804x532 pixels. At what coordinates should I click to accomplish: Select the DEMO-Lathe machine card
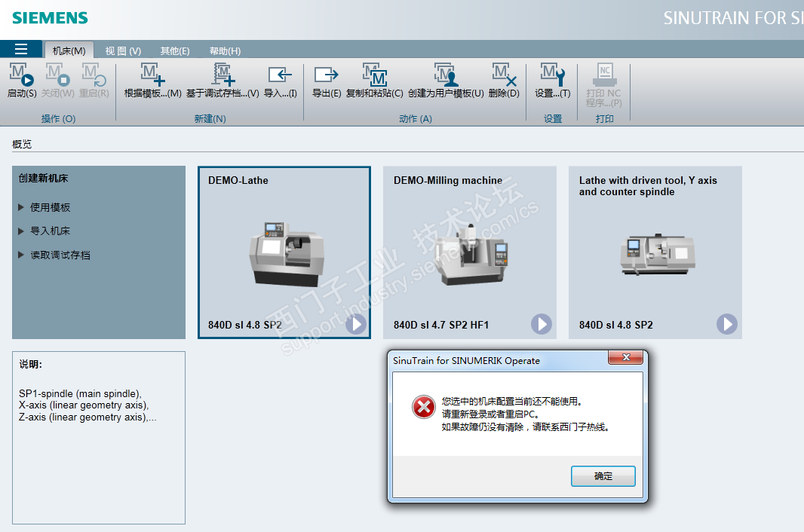(x=284, y=252)
